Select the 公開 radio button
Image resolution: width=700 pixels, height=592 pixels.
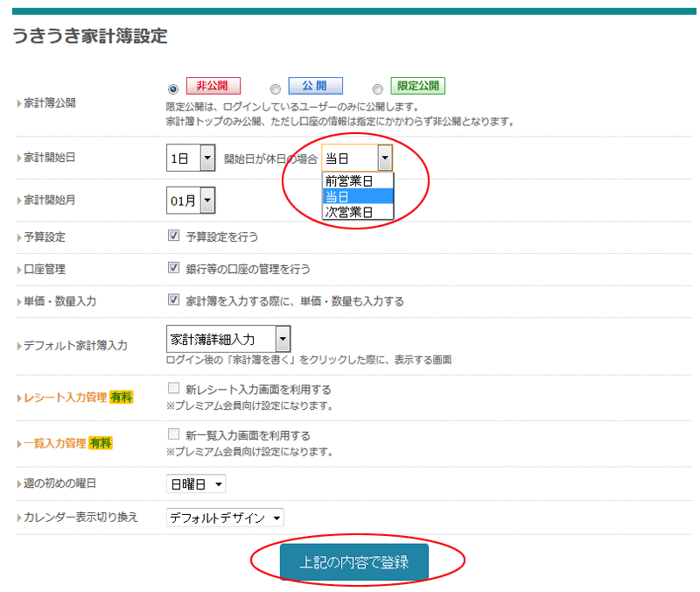276,89
